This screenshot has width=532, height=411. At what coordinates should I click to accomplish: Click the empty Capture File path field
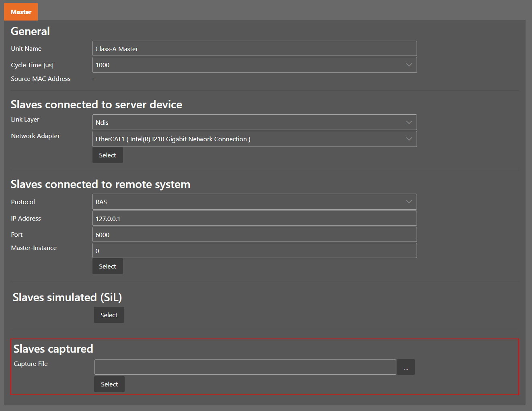245,367
